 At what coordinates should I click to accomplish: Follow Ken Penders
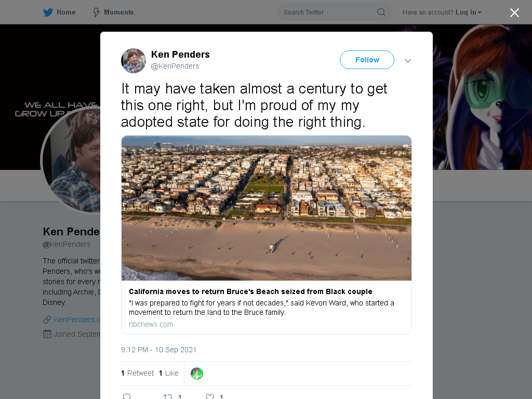(x=367, y=60)
